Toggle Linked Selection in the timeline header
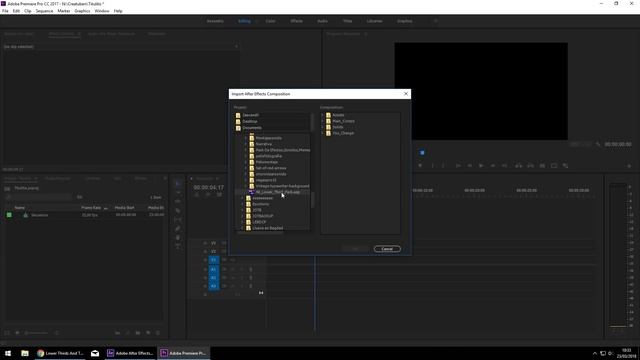The width and height of the screenshot is (640, 360). (219, 195)
